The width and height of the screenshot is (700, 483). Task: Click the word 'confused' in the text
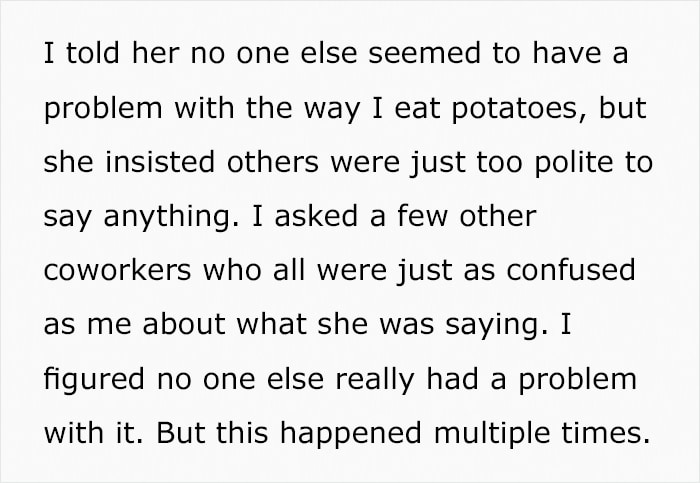coord(571,269)
